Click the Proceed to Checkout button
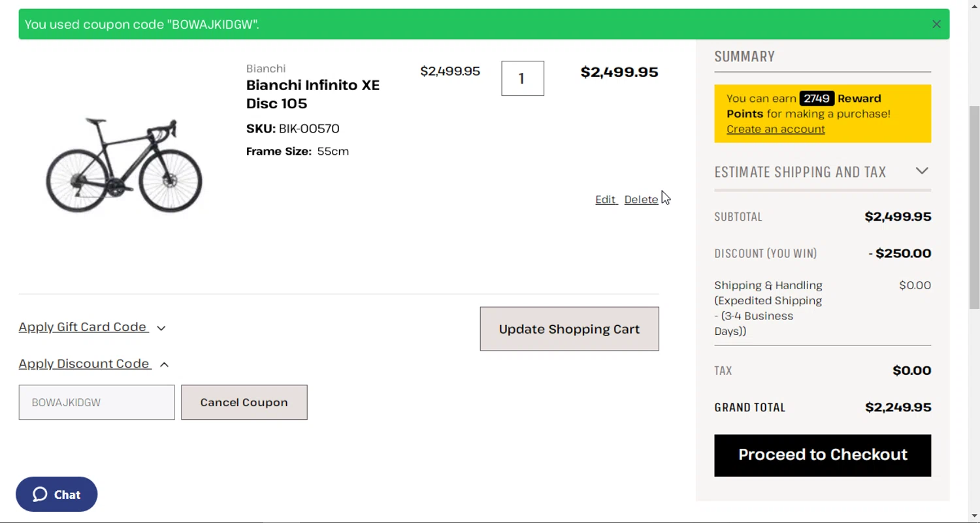Viewport: 980px width, 523px height. pos(822,455)
